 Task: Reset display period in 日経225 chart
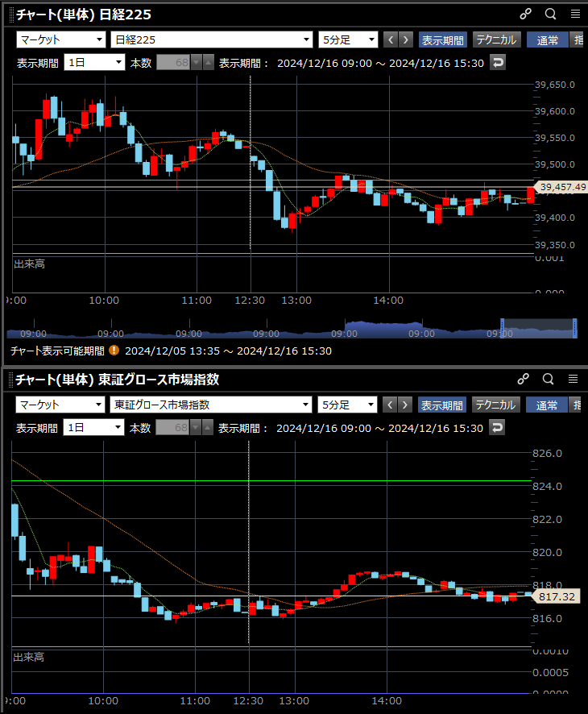click(498, 62)
